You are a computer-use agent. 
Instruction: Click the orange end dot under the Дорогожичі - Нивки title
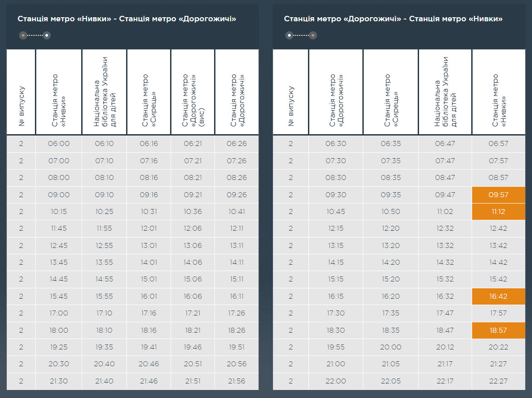313,35
